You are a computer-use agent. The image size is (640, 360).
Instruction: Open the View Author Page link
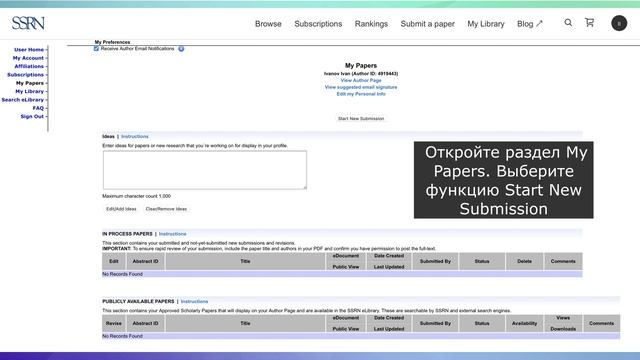(x=361, y=80)
